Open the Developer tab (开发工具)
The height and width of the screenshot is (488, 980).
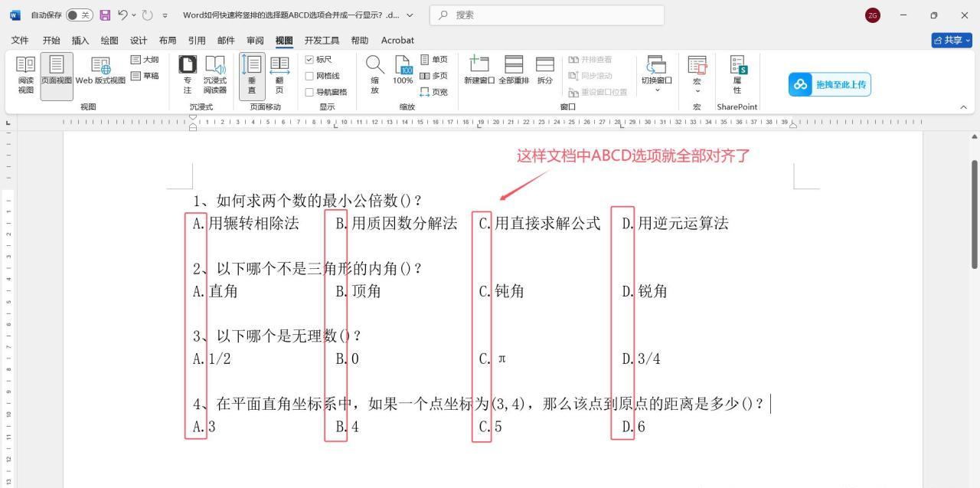coord(322,41)
